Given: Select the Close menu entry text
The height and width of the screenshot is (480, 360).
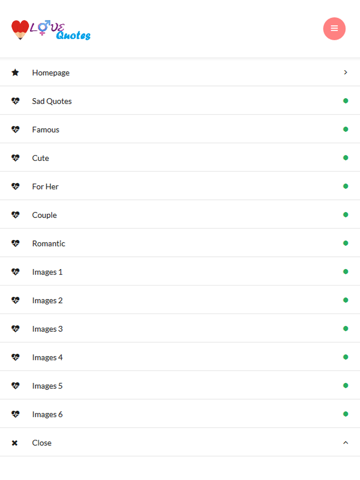Looking at the screenshot, I should click(x=42, y=443).
